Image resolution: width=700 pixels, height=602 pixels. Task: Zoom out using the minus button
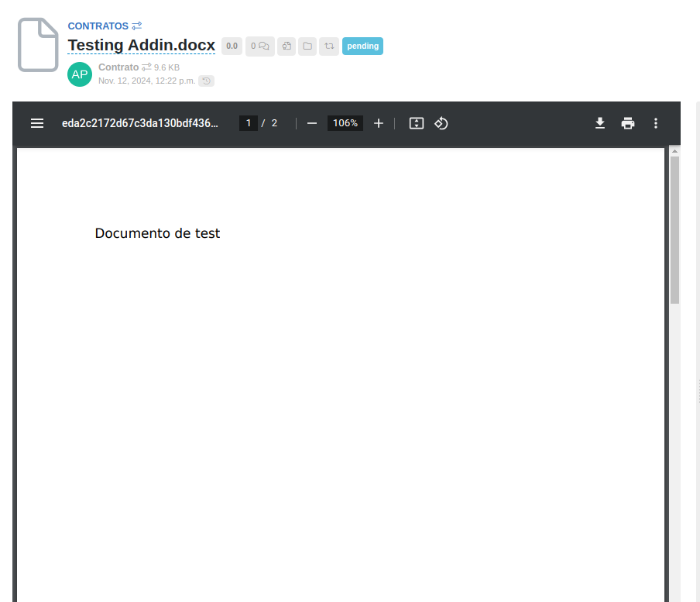(x=312, y=123)
